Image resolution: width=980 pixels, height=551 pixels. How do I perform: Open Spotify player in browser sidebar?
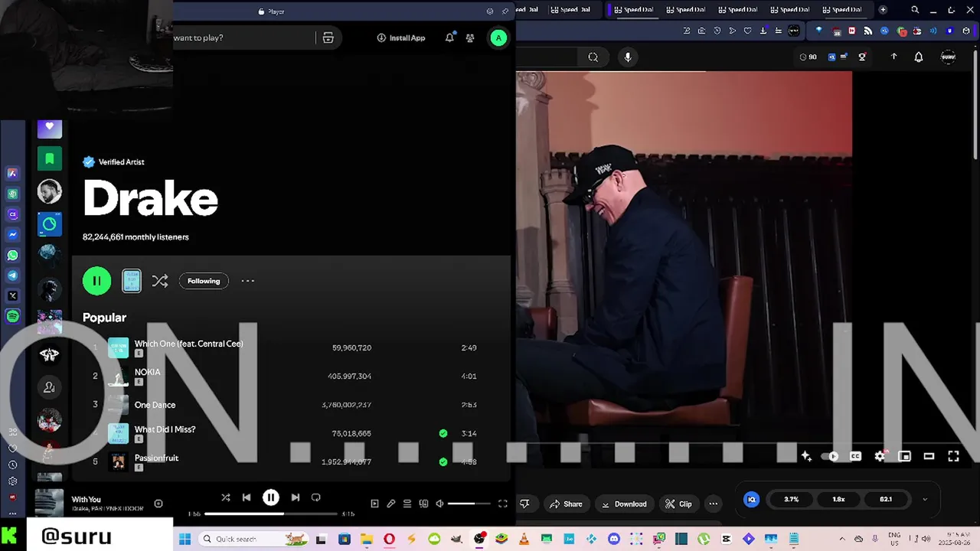[12, 316]
